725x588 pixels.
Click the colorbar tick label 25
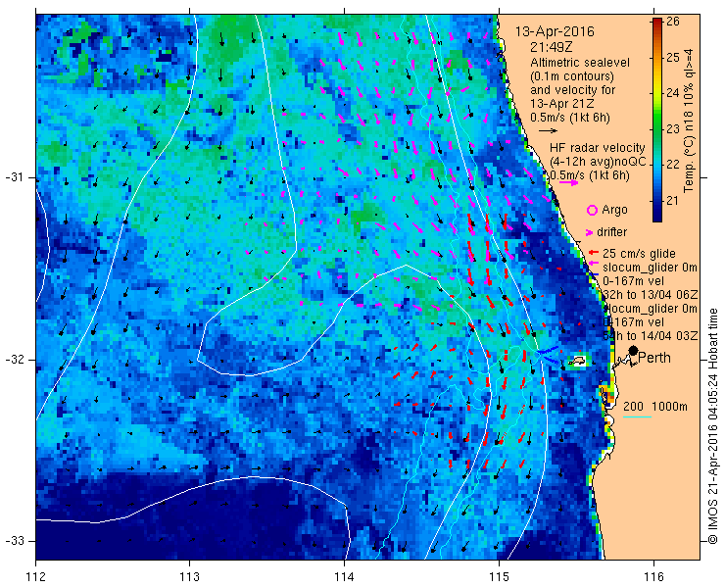tap(673, 58)
